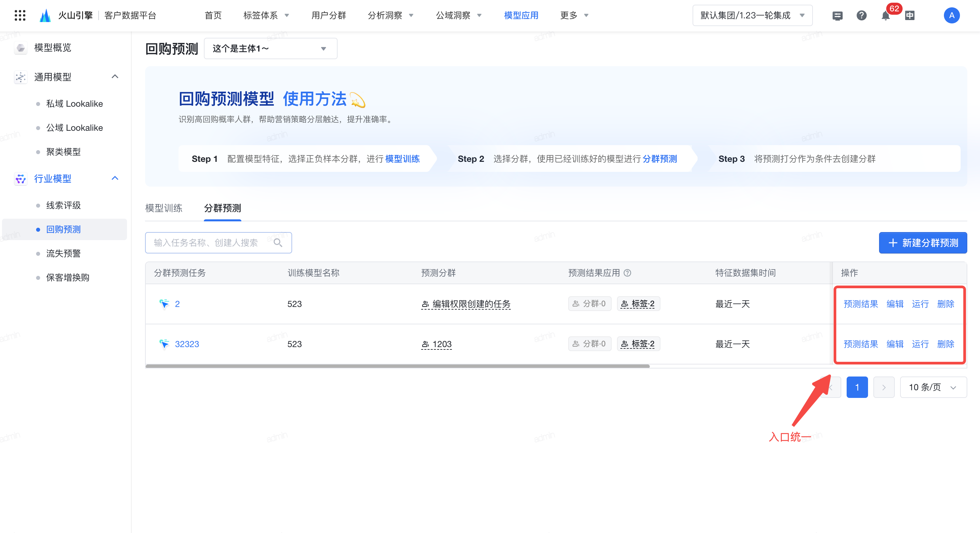This screenshot has height=533, width=980.
Task: Open the 分析洞察 menu dropdown
Action: (391, 15)
